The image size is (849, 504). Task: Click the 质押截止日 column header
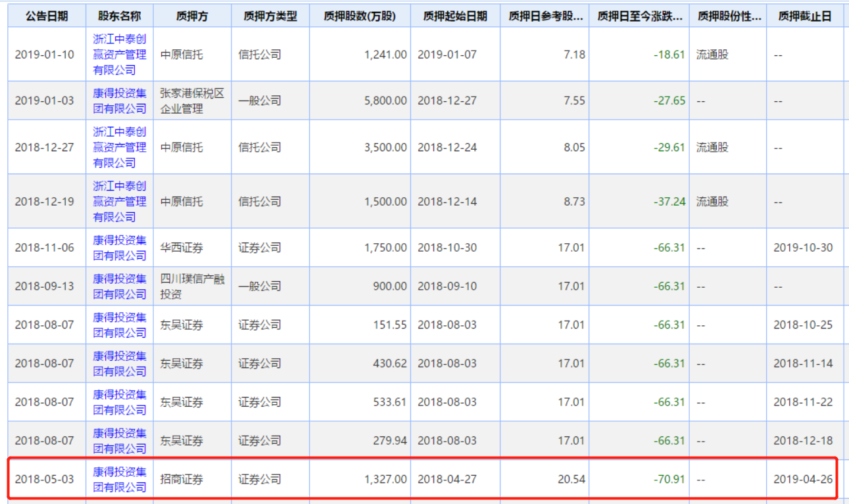coord(805,16)
